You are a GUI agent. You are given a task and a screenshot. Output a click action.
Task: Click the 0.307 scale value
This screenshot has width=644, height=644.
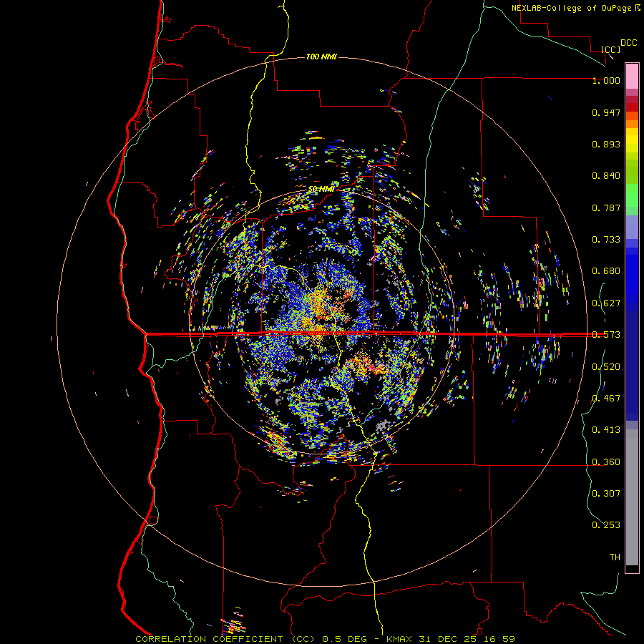pos(606,494)
